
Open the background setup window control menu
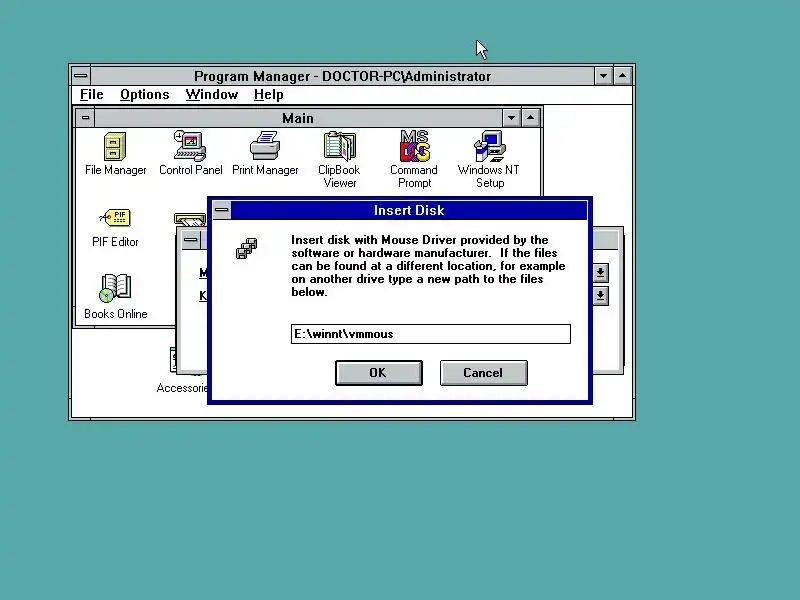pos(191,240)
